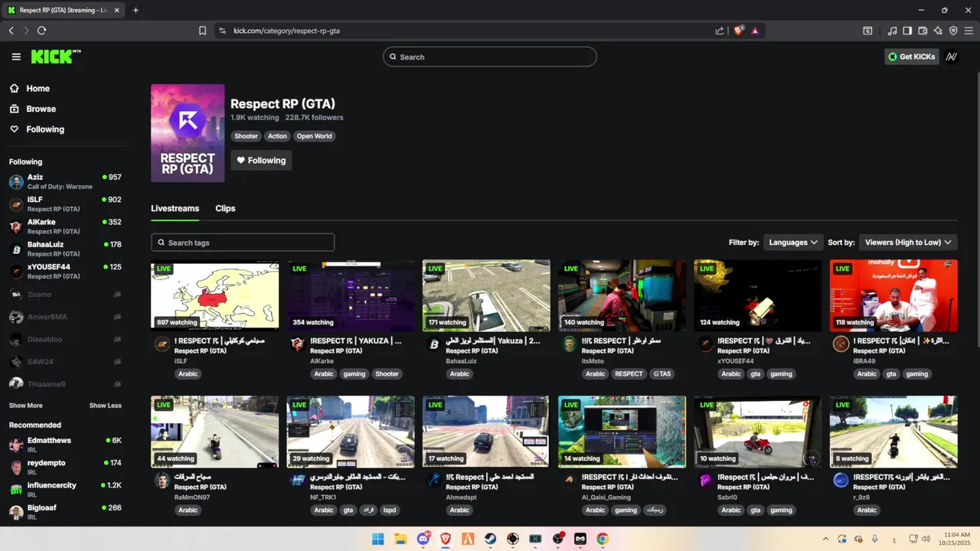This screenshot has height=551, width=980.
Task: Open Following page in sidebar
Action: [37, 129]
